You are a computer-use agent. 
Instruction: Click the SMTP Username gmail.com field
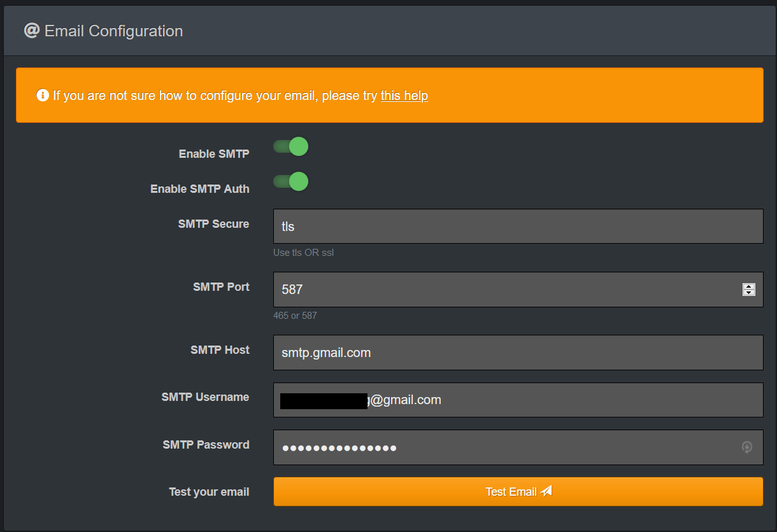pos(518,400)
